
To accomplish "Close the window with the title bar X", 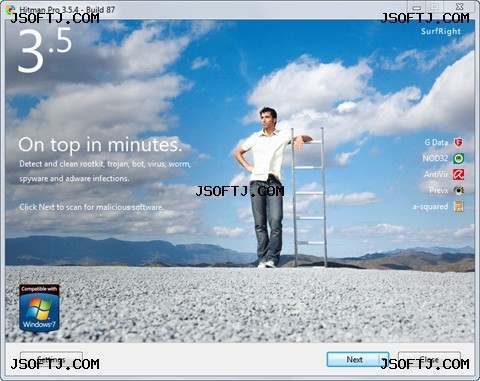I will point(460,7).
